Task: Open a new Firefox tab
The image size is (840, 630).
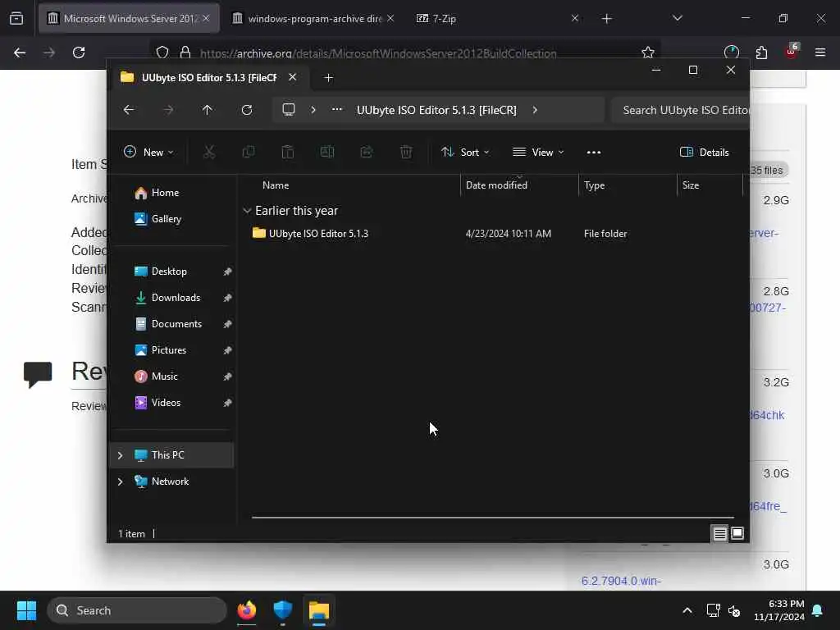Action: coord(606,19)
